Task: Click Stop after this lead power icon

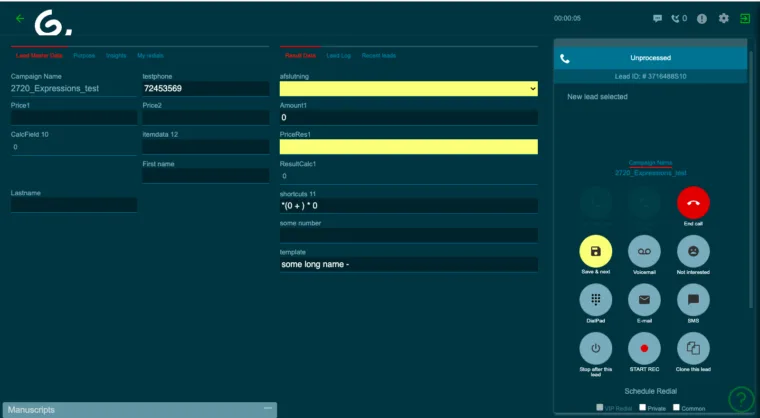Action: coord(596,348)
